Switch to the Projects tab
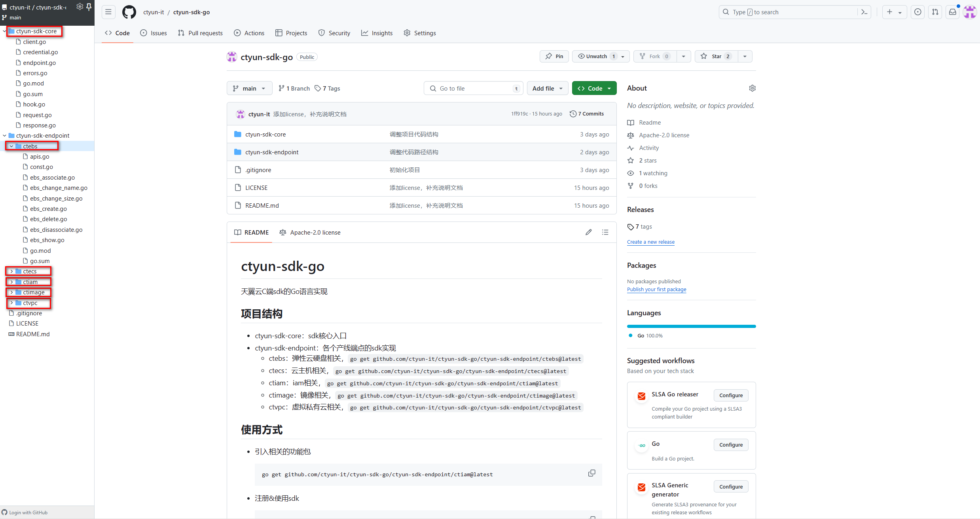The width and height of the screenshot is (980, 519). (291, 33)
